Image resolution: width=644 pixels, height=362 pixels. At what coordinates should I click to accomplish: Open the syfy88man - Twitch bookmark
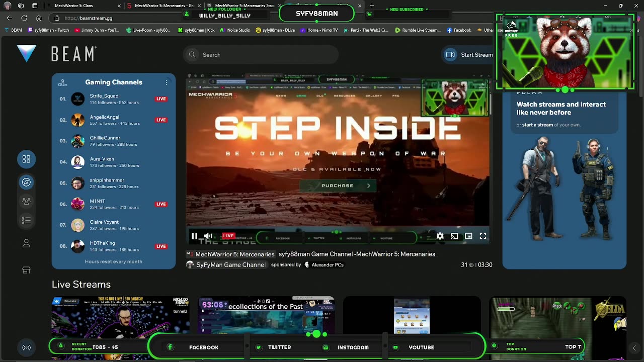point(48,30)
